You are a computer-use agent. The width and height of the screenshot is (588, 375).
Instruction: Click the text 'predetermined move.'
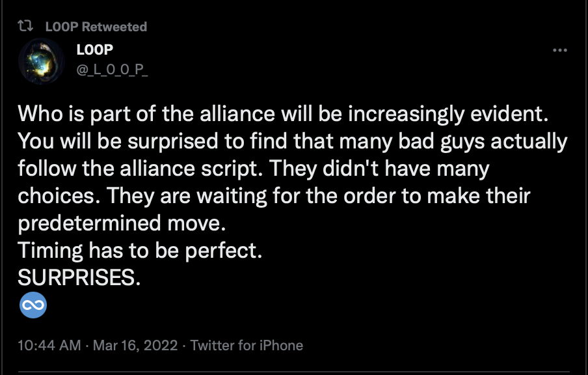(x=122, y=223)
